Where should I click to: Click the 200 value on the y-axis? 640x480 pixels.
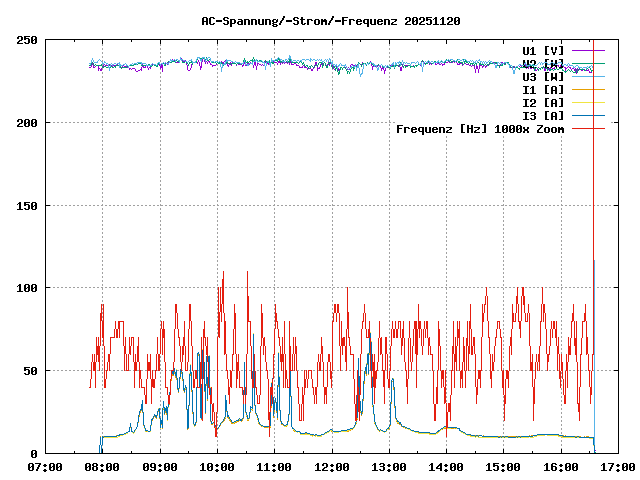27,123
